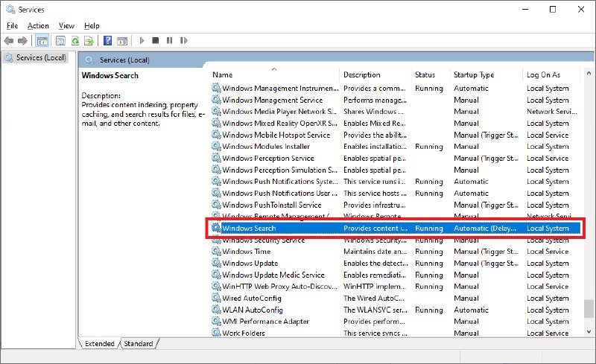
Task: Select the Windows Push Notifications System service
Action: pos(396,181)
